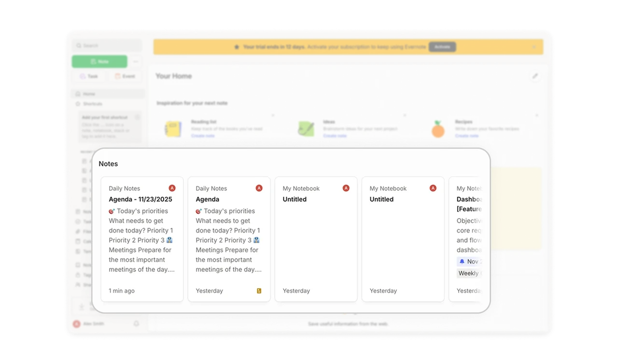Open the more options beside the Note button

(136, 61)
